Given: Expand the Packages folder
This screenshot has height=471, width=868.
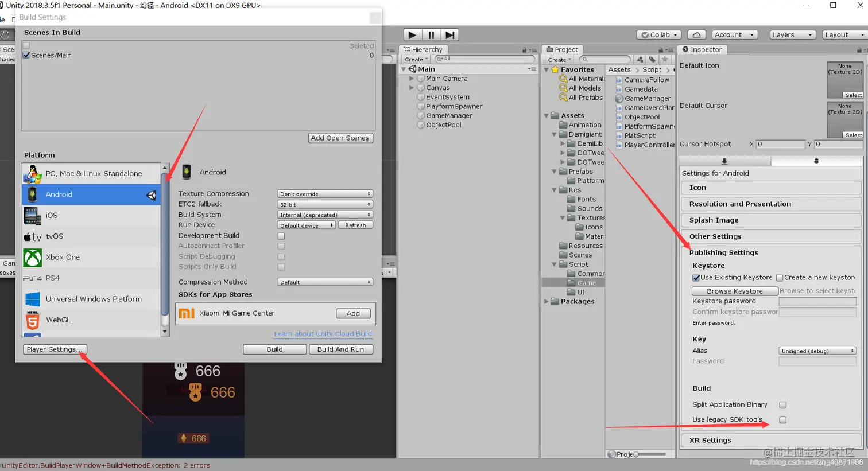Looking at the screenshot, I should click(546, 301).
